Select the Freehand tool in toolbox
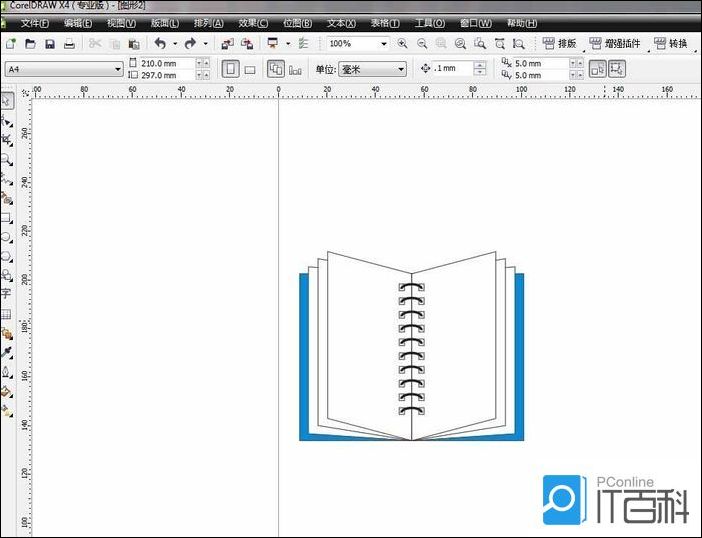Viewport: 702px width, 538px height. coord(6,179)
